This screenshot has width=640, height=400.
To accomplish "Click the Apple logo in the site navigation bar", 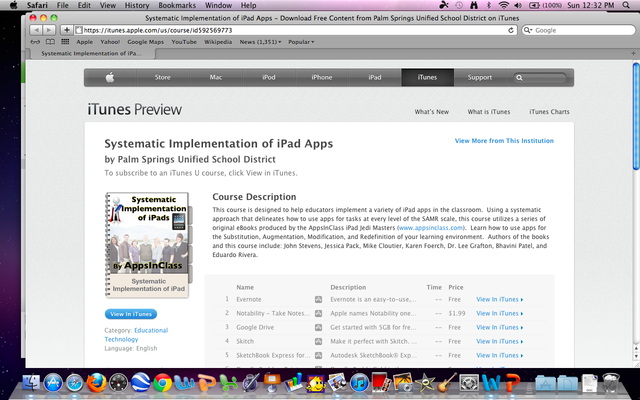I will pos(110,77).
